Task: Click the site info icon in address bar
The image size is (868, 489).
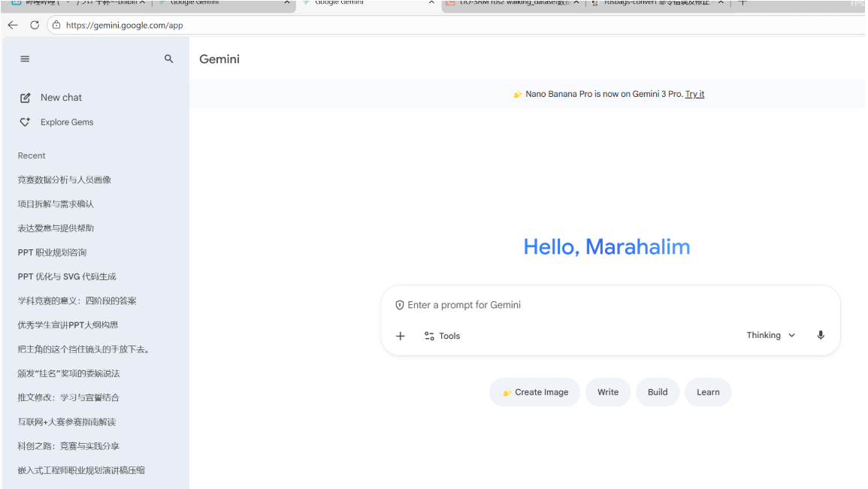Action: 56,25
